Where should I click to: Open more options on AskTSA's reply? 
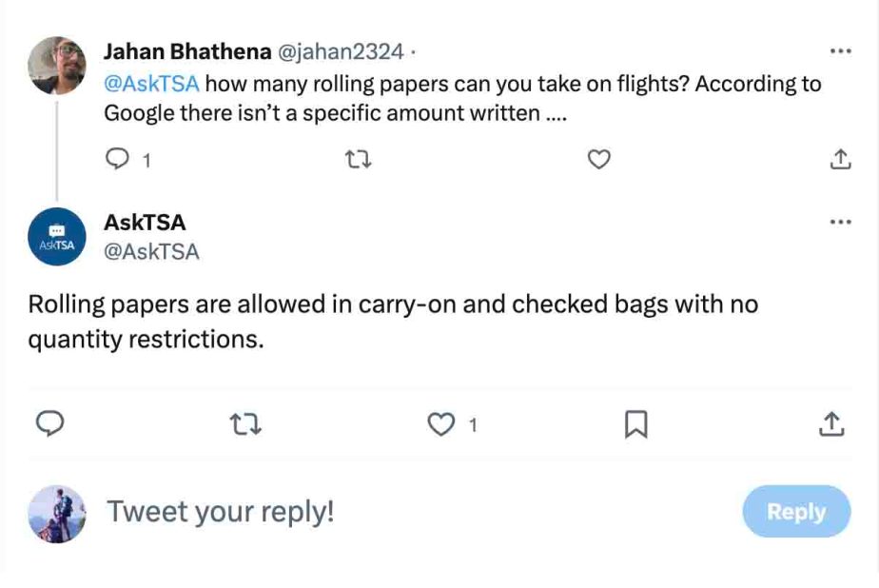840,223
